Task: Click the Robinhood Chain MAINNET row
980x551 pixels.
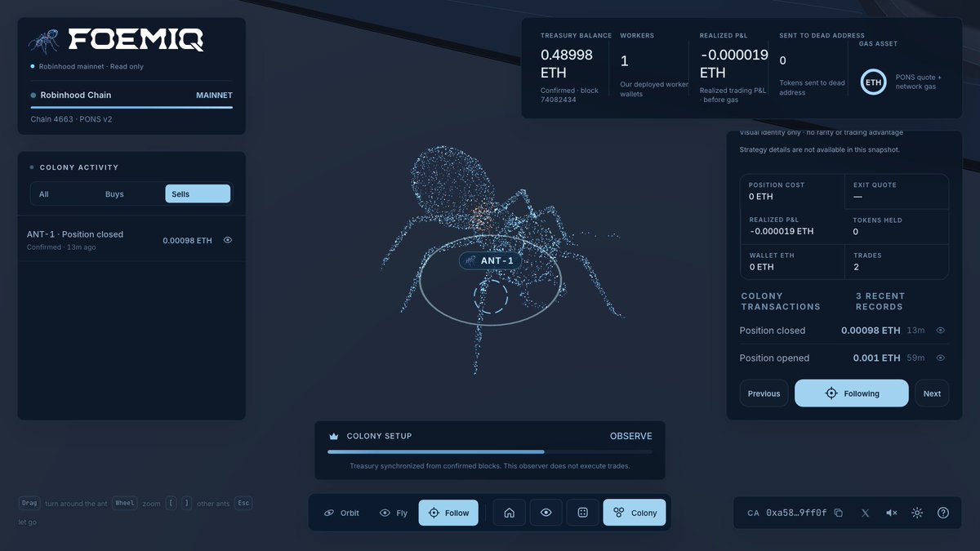Action: click(131, 96)
